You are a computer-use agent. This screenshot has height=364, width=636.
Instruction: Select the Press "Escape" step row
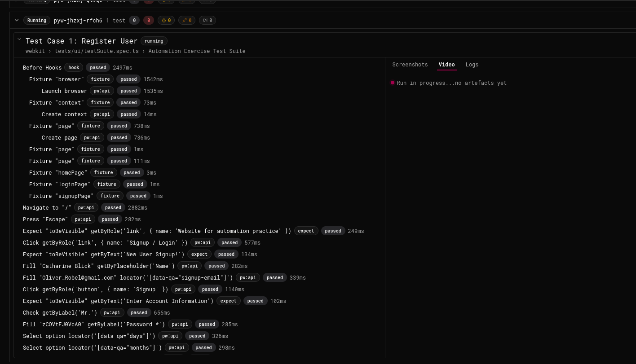[x=82, y=219]
